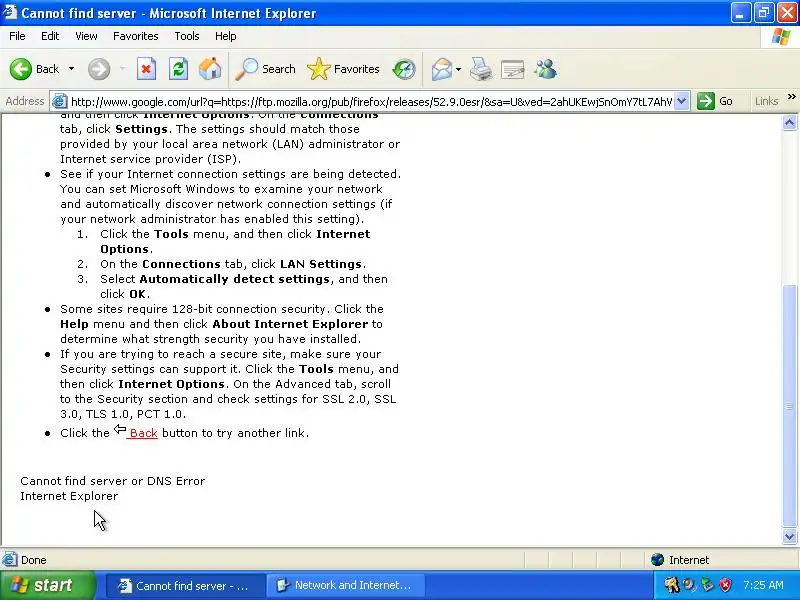Click the IE icon in title bar
800x600 pixels.
(x=9, y=12)
